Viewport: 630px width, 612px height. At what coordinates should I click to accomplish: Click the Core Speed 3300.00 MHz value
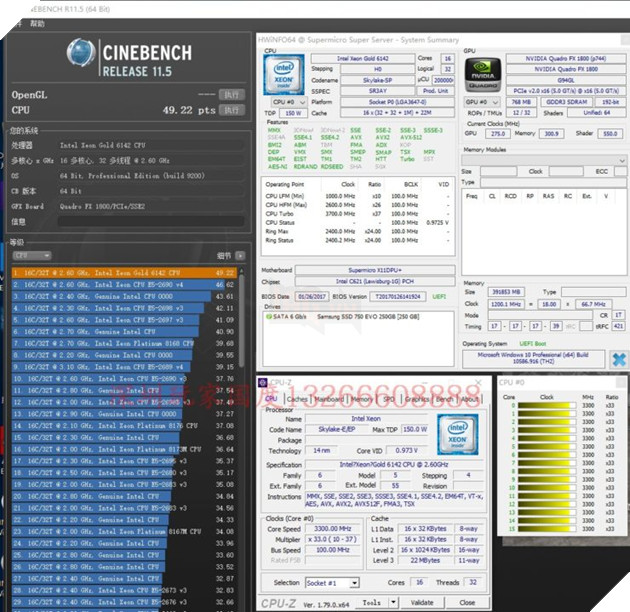pos(333,529)
